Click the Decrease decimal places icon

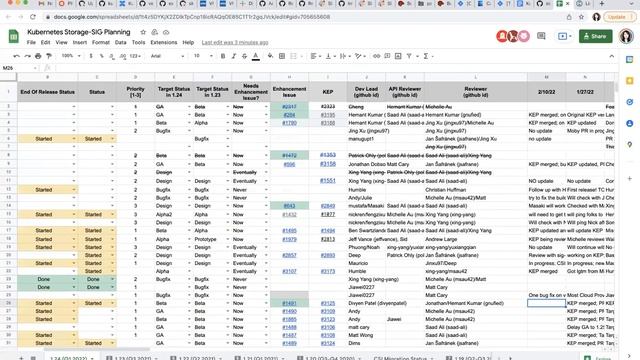112,56
